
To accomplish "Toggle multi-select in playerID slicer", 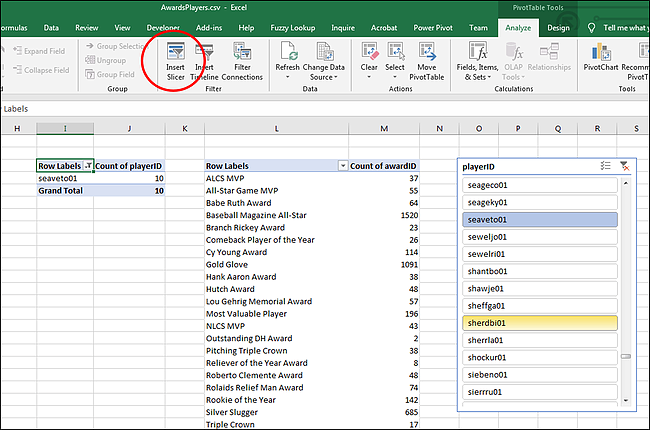I will click(605, 166).
